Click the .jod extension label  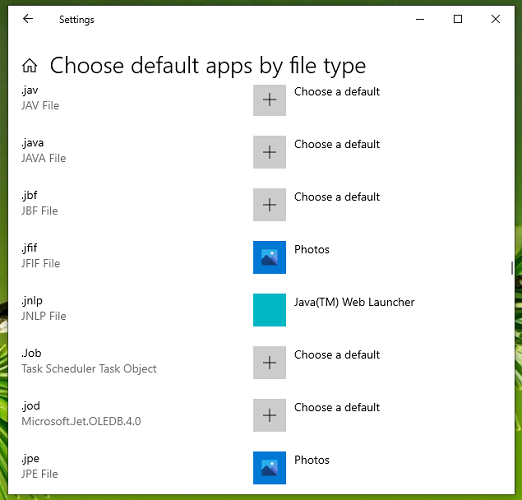(x=31, y=406)
